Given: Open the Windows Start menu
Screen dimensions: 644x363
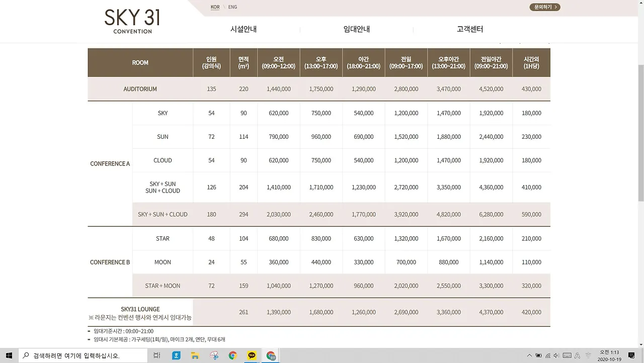Looking at the screenshot, I should [x=9, y=355].
